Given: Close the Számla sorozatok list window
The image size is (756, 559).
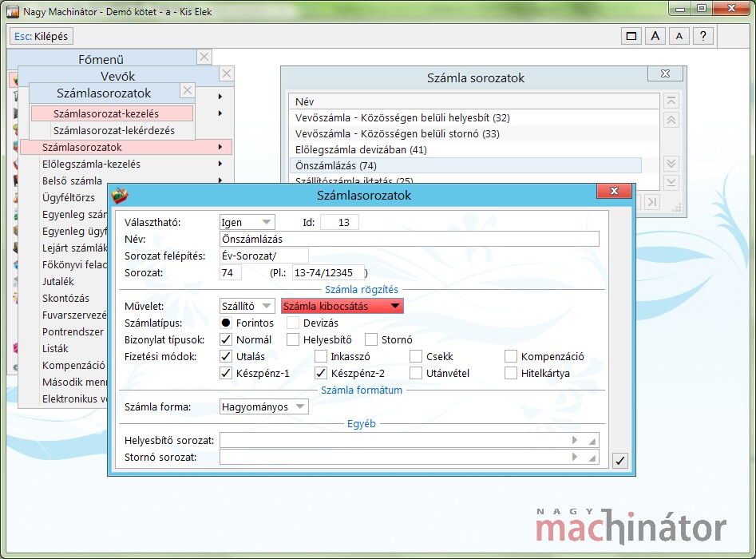Looking at the screenshot, I should (665, 73).
